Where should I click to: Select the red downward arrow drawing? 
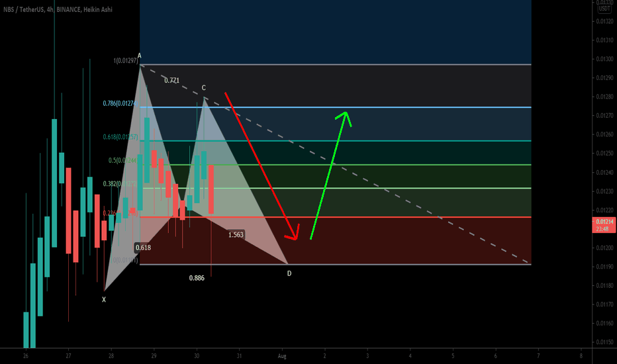click(260, 165)
